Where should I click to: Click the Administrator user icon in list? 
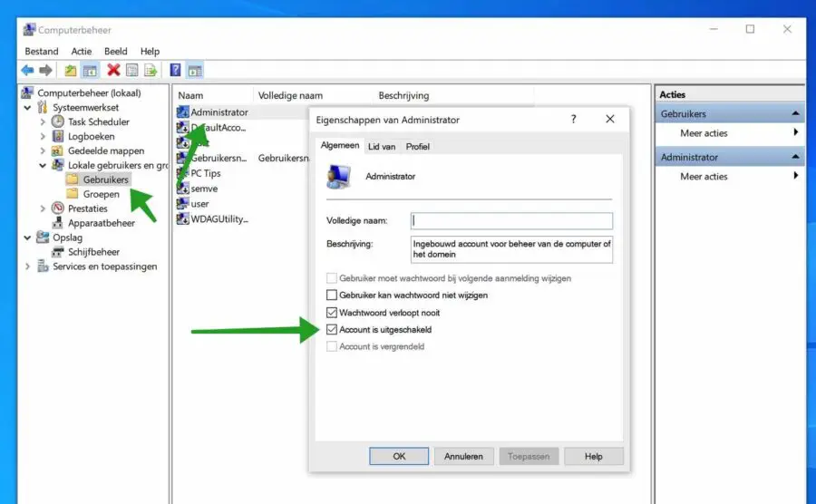click(182, 111)
